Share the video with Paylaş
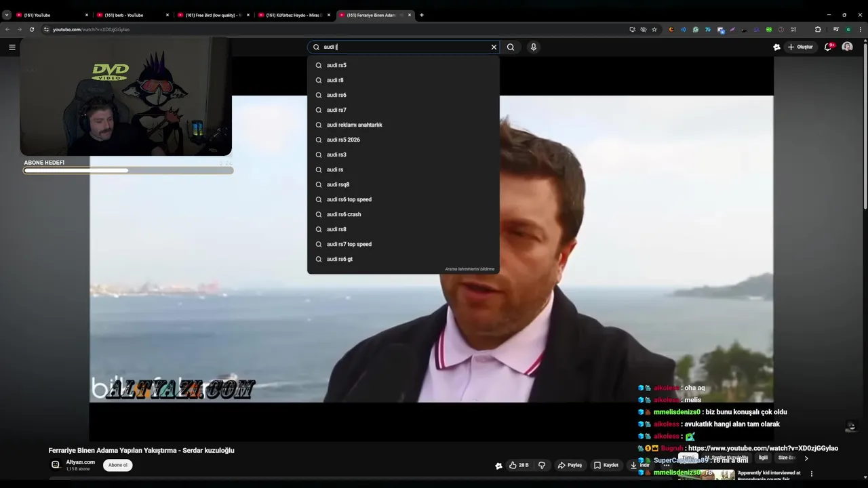This screenshot has width=868, height=488. [570, 465]
